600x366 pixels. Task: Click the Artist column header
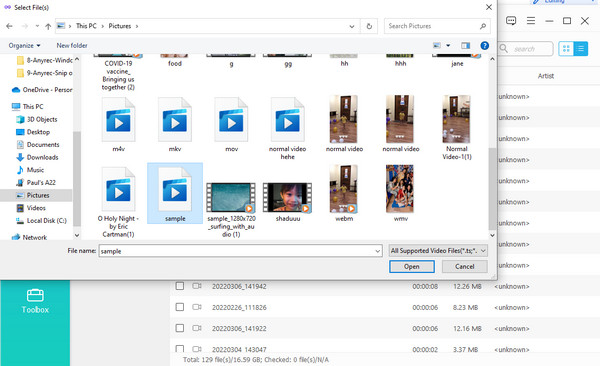click(x=546, y=76)
